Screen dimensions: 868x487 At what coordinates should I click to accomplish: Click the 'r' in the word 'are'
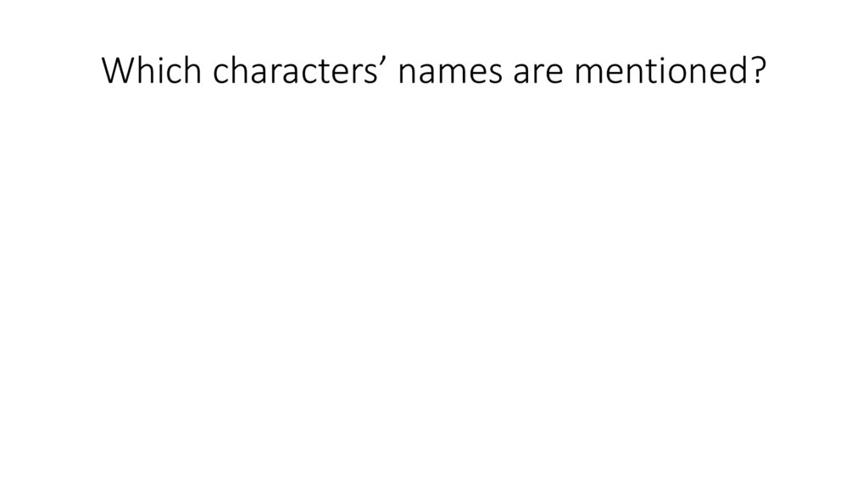click(x=539, y=74)
